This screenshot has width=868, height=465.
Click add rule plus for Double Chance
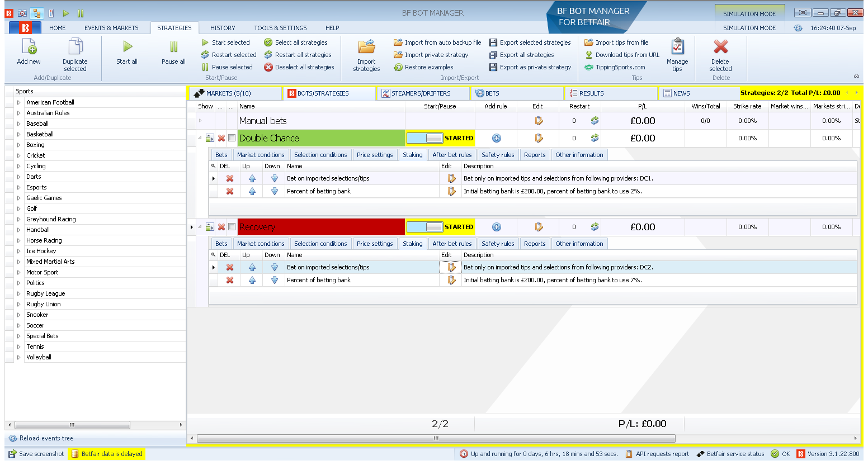(496, 138)
